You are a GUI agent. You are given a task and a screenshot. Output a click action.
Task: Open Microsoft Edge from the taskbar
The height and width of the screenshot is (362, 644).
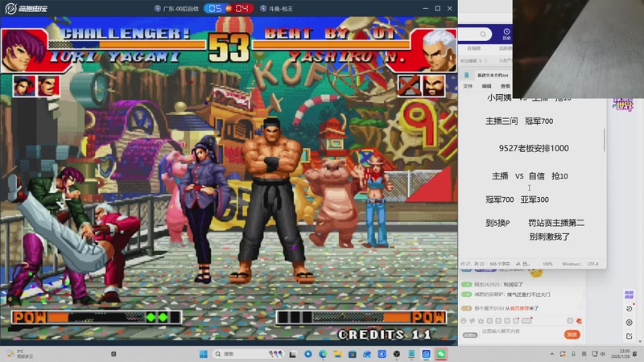tap(323, 354)
